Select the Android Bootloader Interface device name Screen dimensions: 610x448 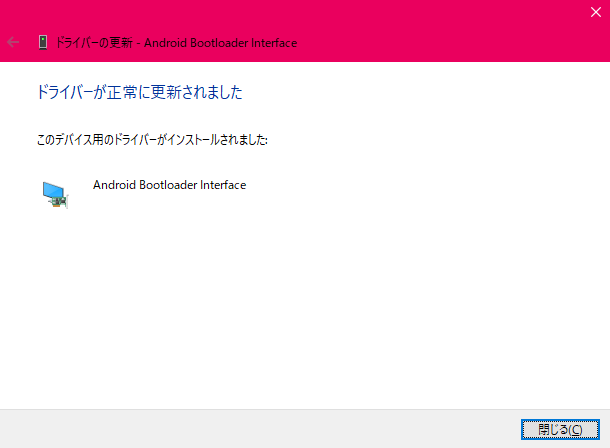[169, 185]
